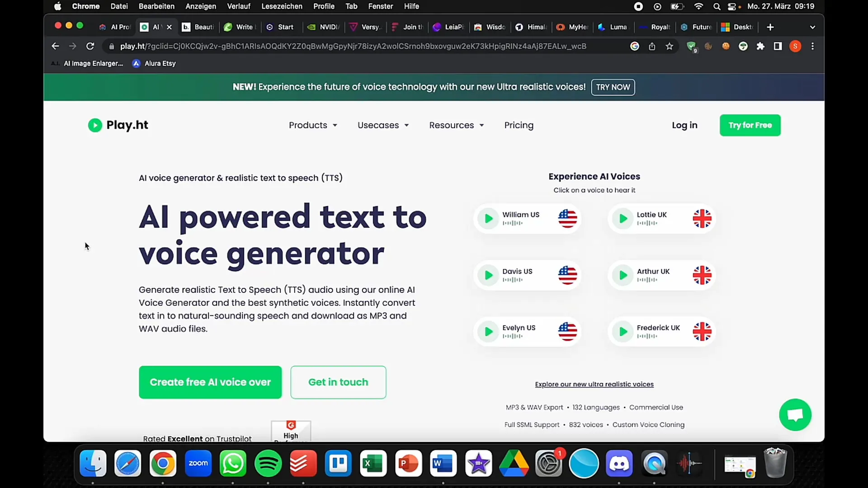Click the Pricing menu item
Screen dimensions: 868x488
pos(519,125)
